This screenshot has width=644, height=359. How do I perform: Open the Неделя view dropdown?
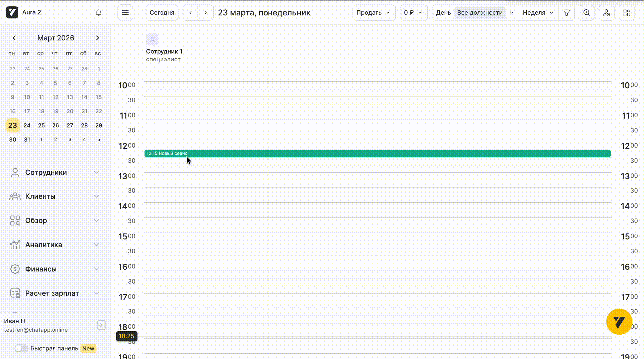coord(538,13)
